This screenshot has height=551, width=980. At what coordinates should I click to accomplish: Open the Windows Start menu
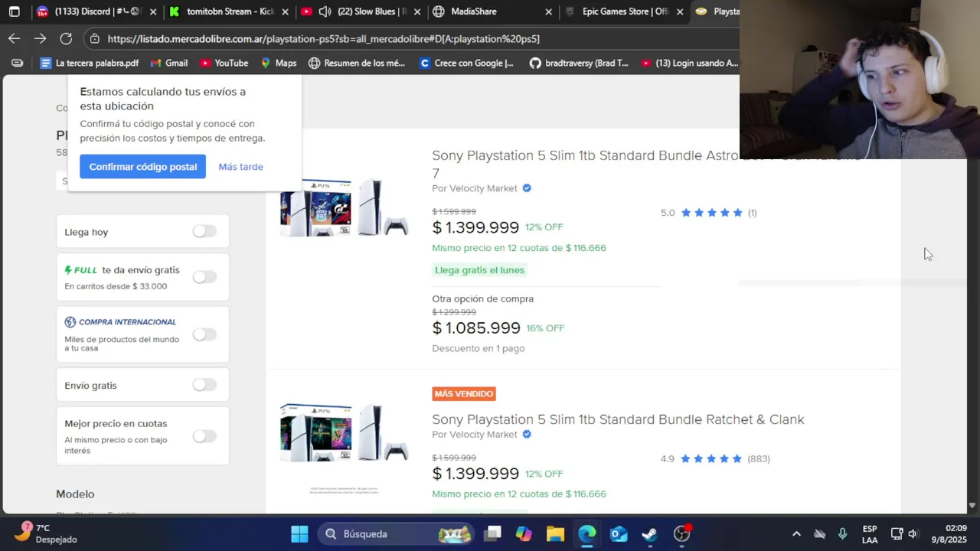(299, 533)
